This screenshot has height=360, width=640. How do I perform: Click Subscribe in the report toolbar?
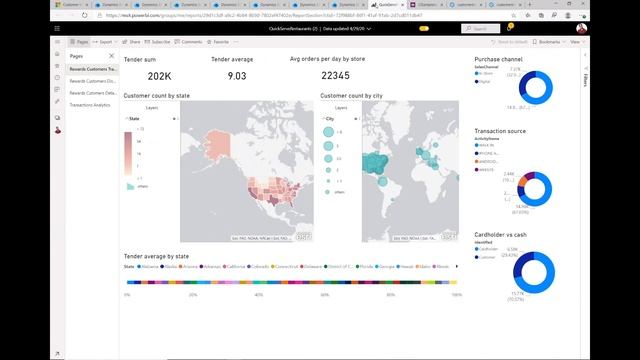[x=157, y=42]
